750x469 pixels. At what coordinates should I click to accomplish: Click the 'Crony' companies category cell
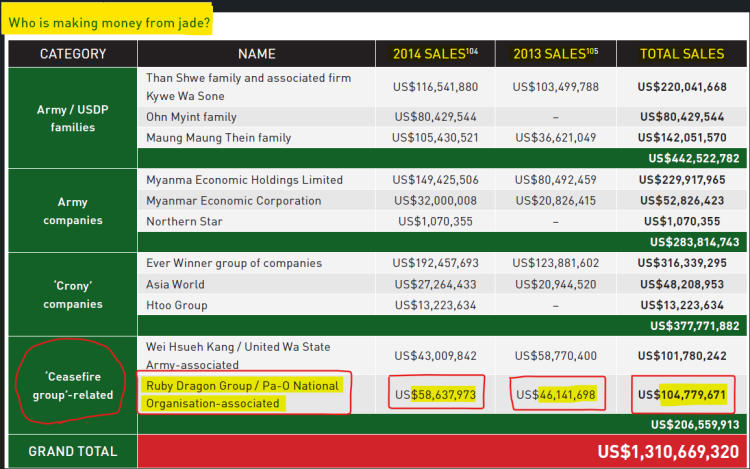[x=72, y=294]
